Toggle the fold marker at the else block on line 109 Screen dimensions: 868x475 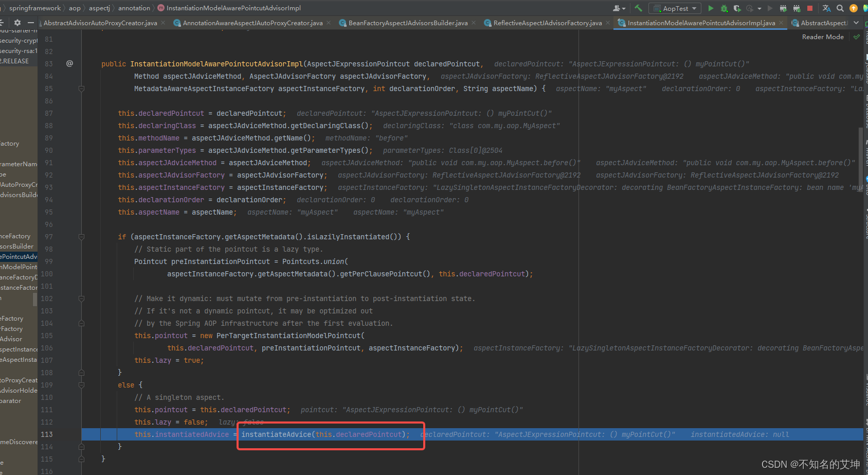[81, 385]
